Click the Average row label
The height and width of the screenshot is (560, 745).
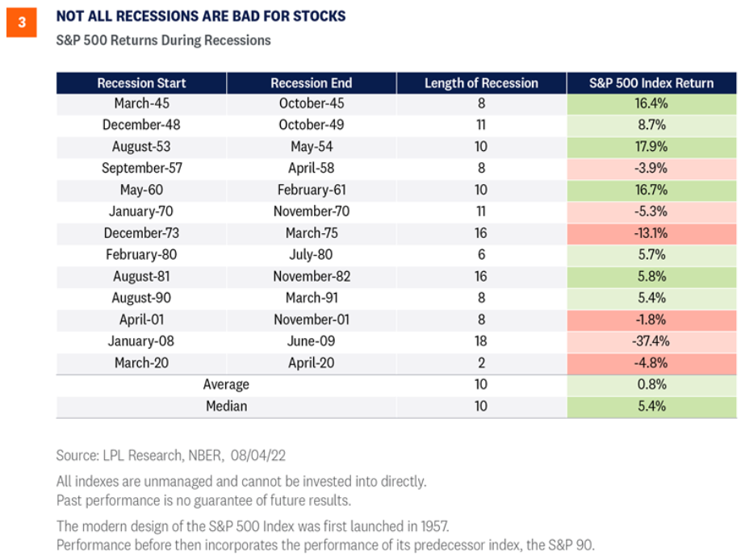tap(226, 385)
